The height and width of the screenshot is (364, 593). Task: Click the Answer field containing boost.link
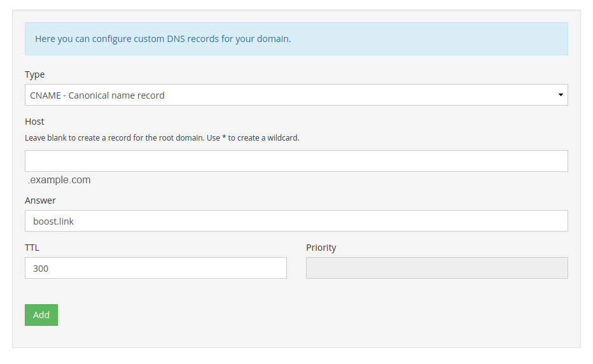coord(296,221)
